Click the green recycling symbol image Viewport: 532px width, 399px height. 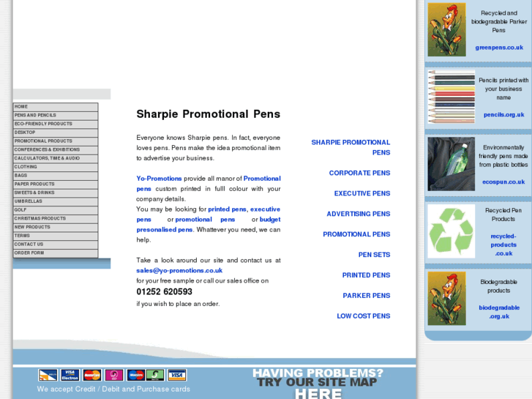click(452, 231)
